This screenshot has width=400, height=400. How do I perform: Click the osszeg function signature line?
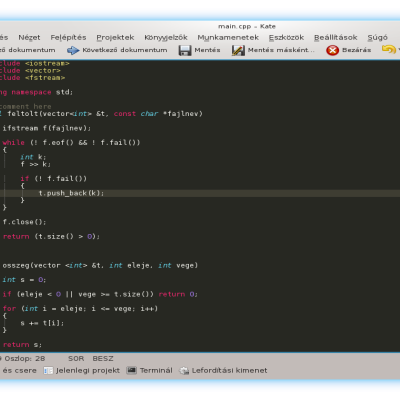tap(100, 266)
